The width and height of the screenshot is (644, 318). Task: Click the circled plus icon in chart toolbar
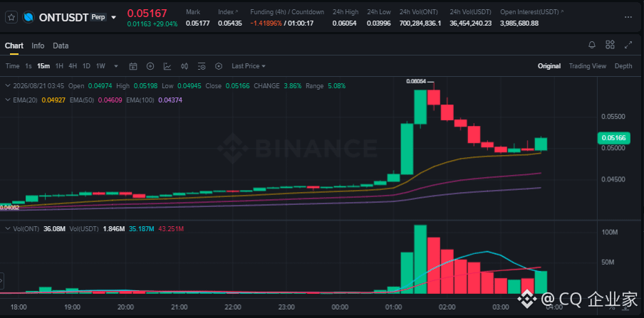150,66
